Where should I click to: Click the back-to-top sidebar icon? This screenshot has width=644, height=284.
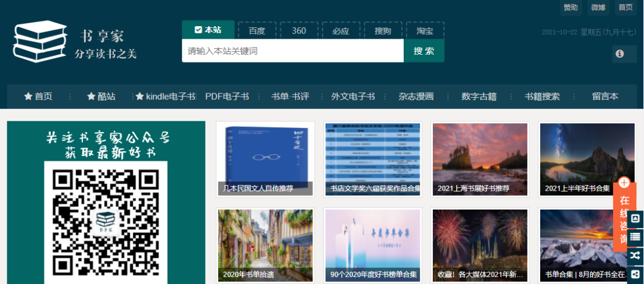(636, 219)
